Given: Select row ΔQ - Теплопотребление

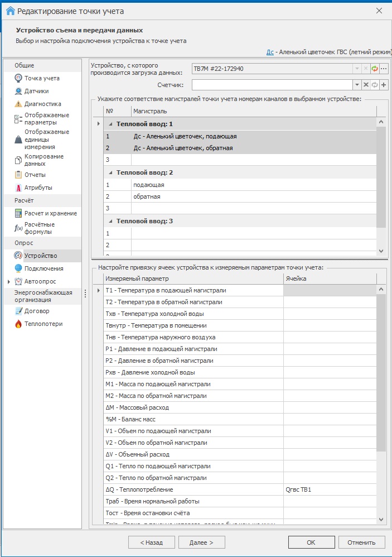Looking at the screenshot, I should tap(240, 489).
